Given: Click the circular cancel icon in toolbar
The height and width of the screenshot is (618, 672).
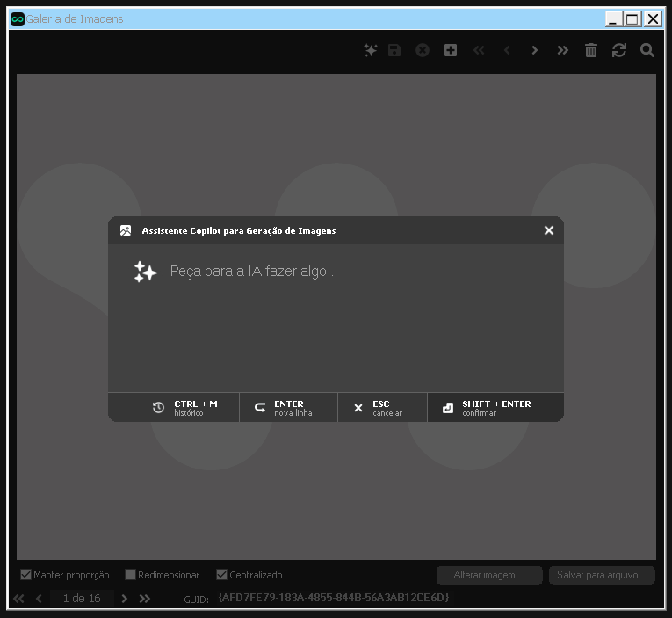Looking at the screenshot, I should 423,51.
